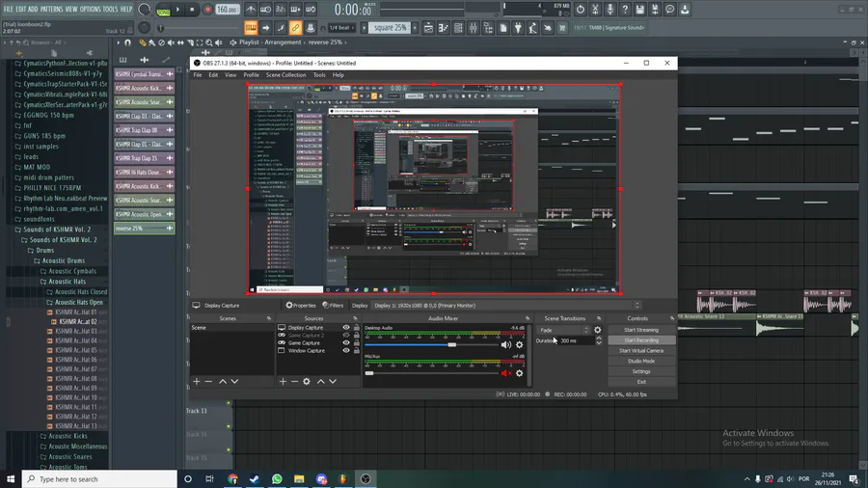Open OBS Scene Collection menu
The width and height of the screenshot is (868, 488).
(x=285, y=74)
